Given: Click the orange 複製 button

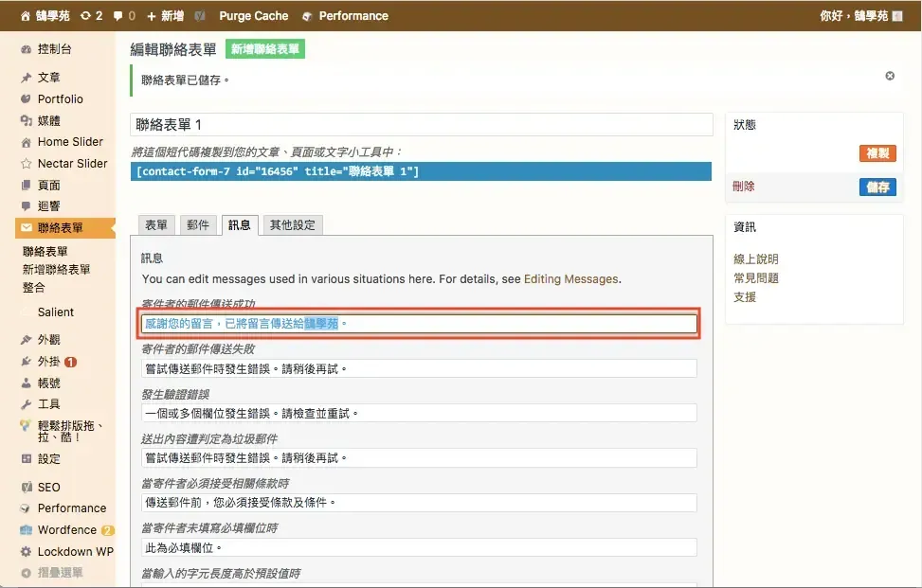Looking at the screenshot, I should click(877, 153).
